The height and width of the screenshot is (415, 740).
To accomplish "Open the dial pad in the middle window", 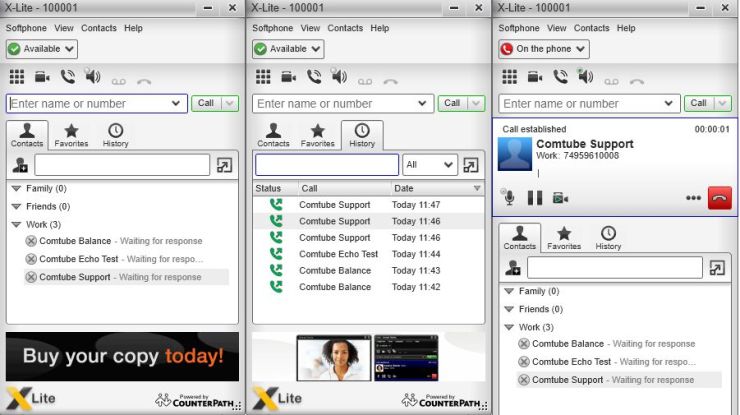I will point(263,76).
